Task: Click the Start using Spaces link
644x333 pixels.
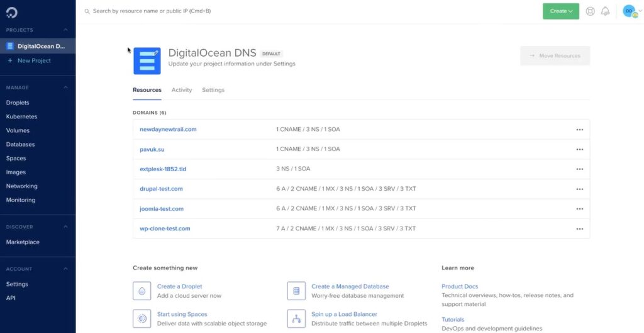Action: coord(182,315)
